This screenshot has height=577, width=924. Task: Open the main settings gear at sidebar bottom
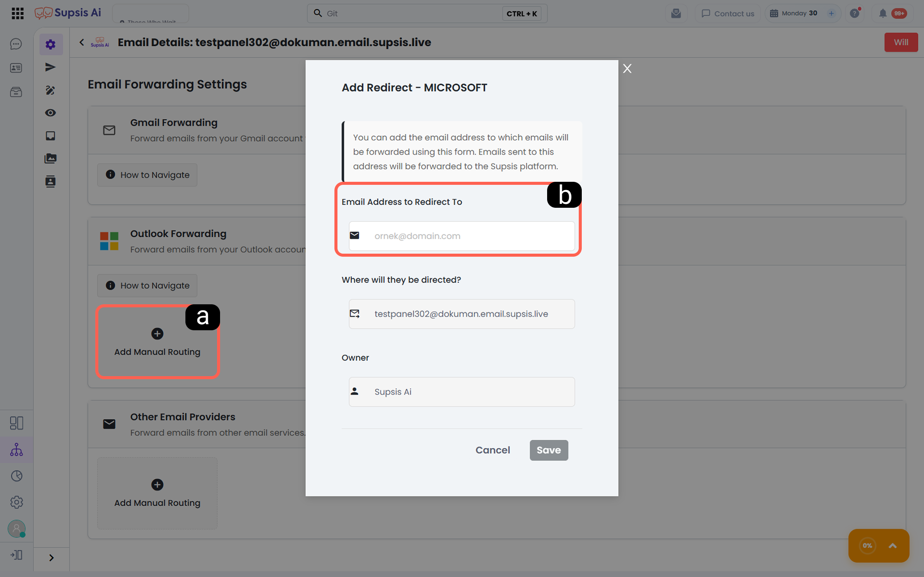pos(16,502)
